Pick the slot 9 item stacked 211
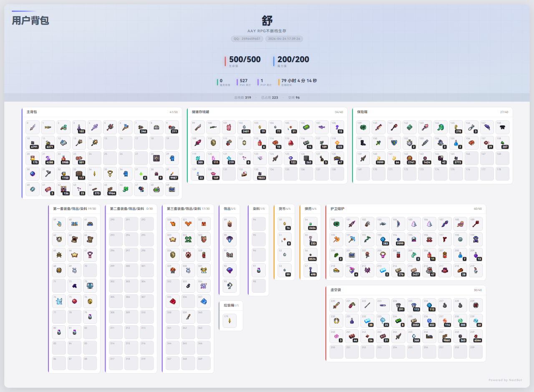 pos(171,127)
